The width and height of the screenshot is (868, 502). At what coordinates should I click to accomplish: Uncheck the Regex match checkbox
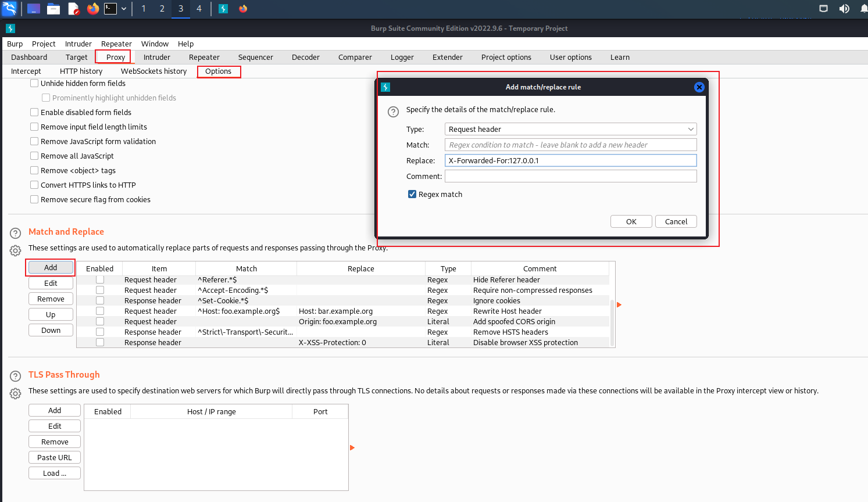(412, 194)
